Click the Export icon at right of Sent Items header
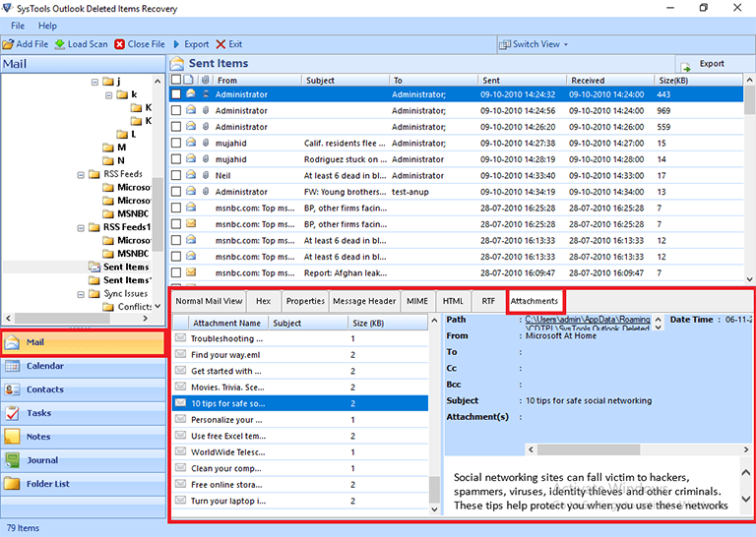Screen dimensions: 756x537 pos(685,66)
